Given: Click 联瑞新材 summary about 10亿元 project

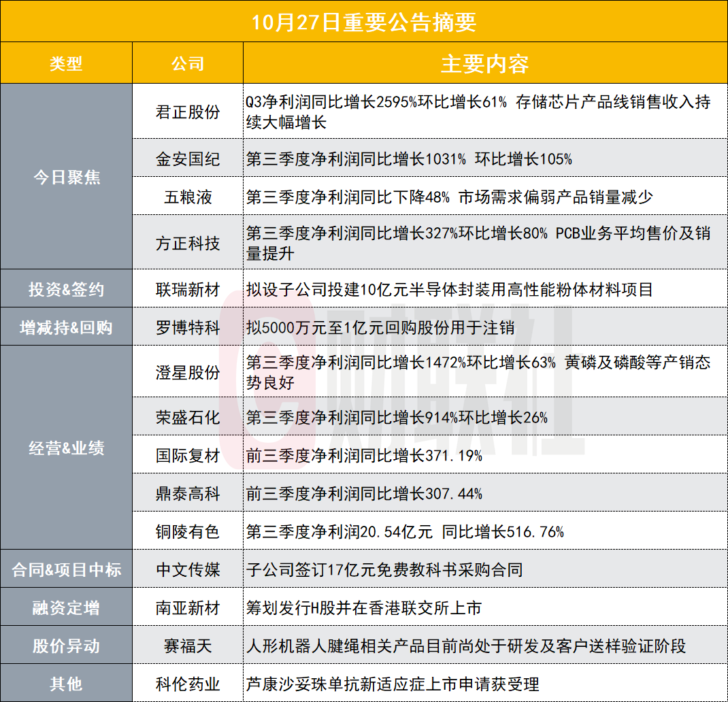Looking at the screenshot, I should pyautogui.click(x=450, y=289).
